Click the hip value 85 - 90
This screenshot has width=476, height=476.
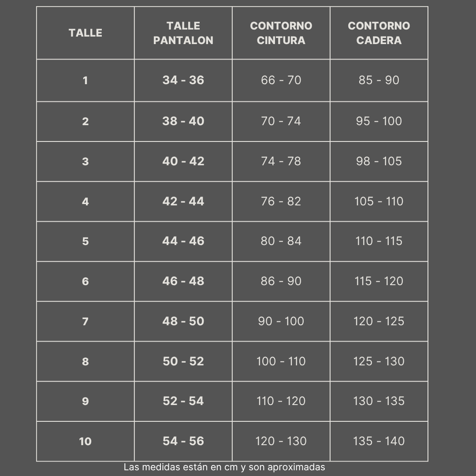(379, 80)
